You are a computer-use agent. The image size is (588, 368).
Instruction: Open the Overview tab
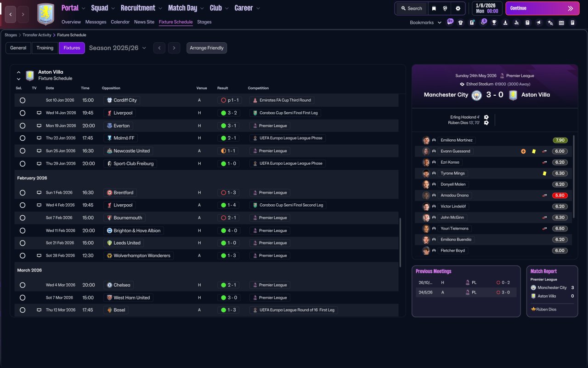point(71,22)
